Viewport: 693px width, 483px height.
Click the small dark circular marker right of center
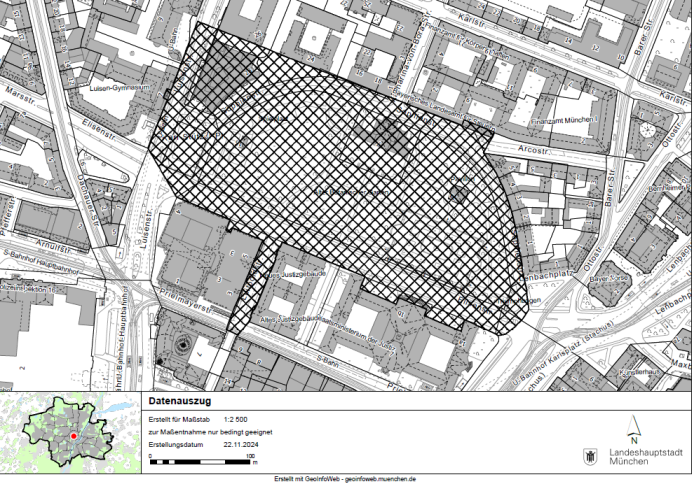pos(459,193)
